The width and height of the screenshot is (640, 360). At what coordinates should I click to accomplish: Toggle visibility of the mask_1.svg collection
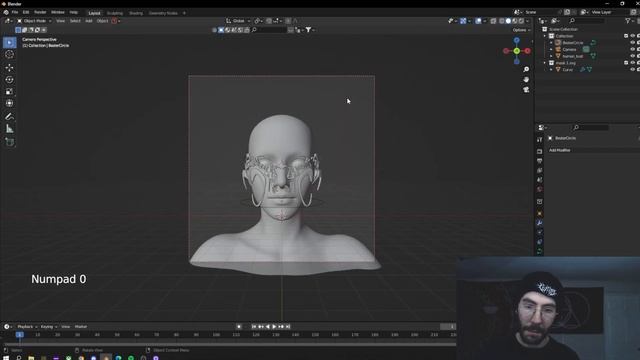[x=632, y=63]
